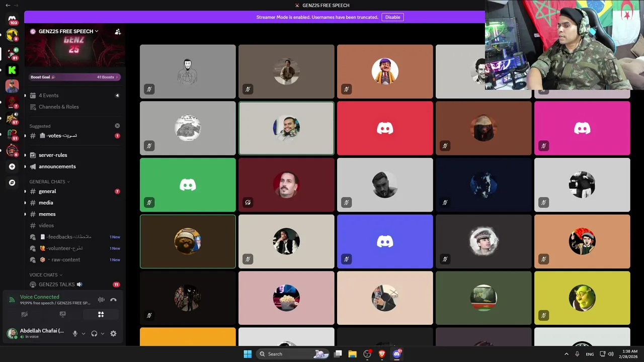The height and width of the screenshot is (362, 644).
Task: Toggle deafen headphones in user panel
Action: pyautogui.click(x=94, y=333)
